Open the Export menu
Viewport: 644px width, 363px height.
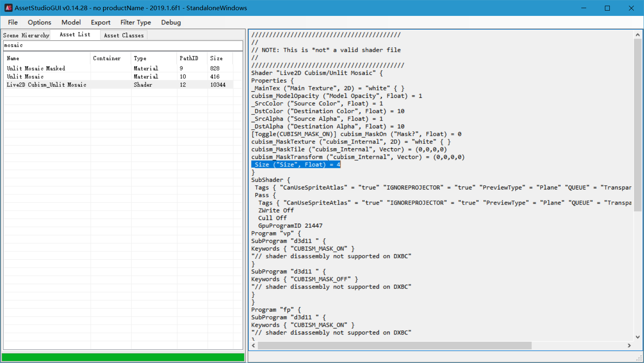click(x=101, y=22)
